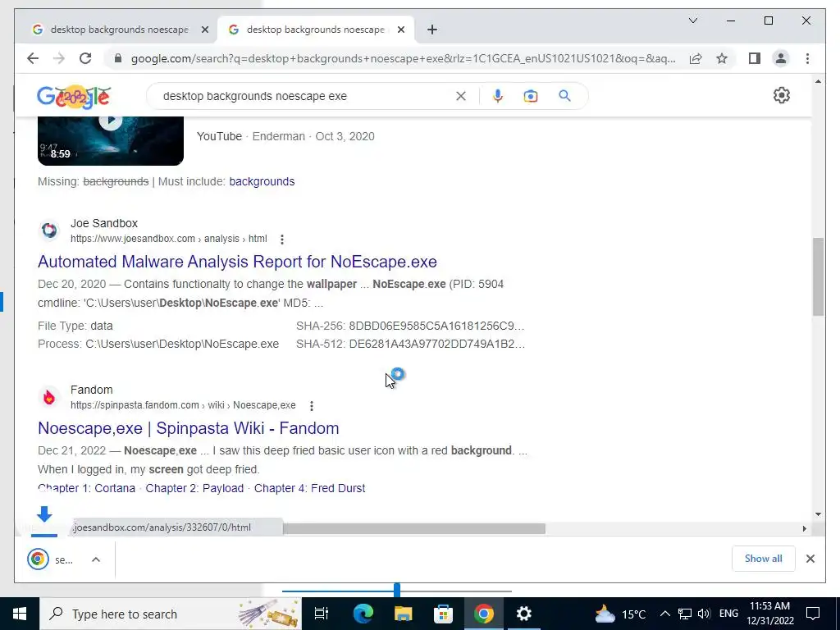Click the horizontal scrollbar thumb
The height and width of the screenshot is (630, 840).
(x=413, y=529)
